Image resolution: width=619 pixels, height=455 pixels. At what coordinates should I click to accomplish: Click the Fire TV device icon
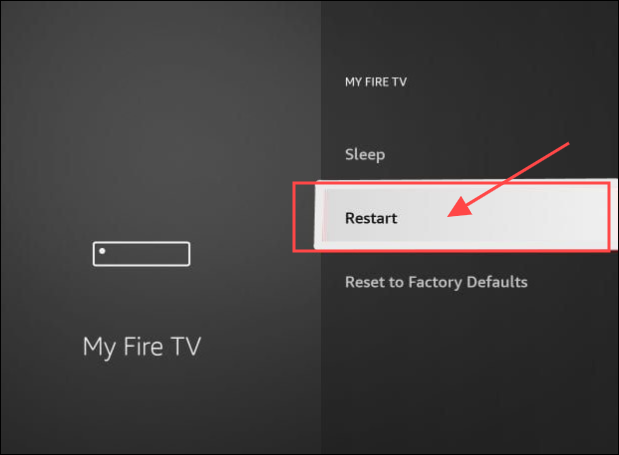(x=141, y=254)
